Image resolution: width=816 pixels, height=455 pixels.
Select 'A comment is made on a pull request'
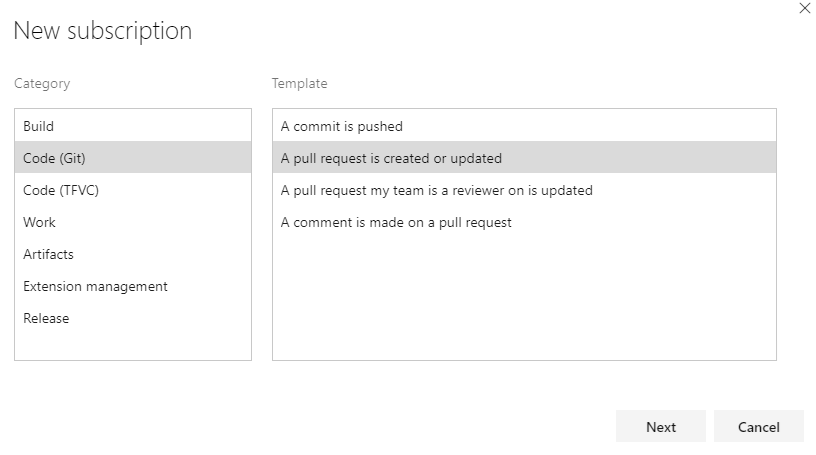[x=396, y=222]
